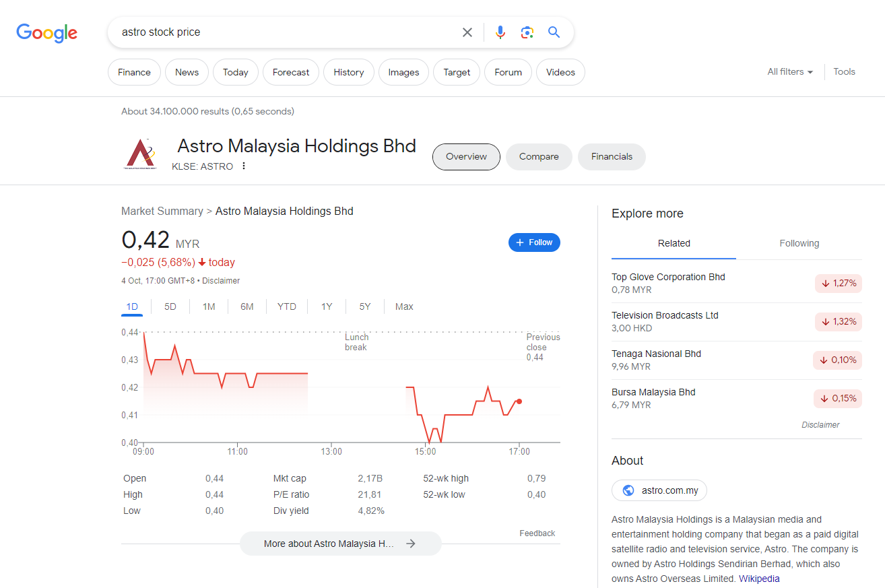Expand the All filters dropdown

[x=789, y=72]
